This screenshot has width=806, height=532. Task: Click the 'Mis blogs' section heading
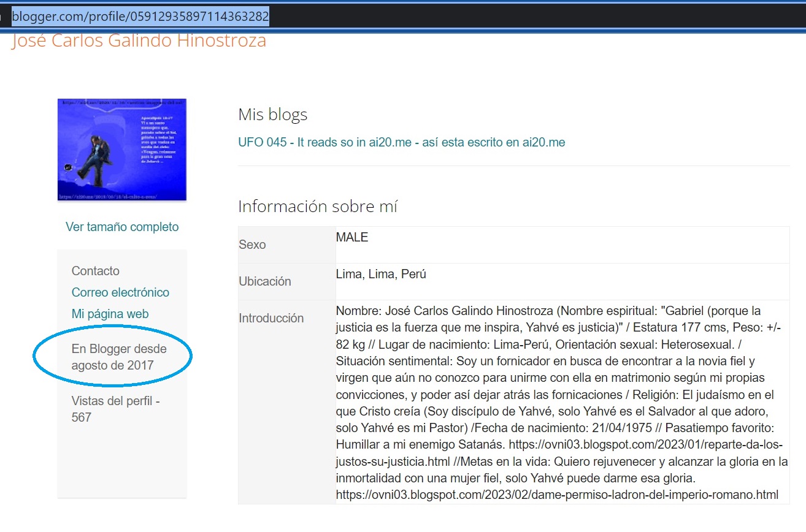[272, 115]
